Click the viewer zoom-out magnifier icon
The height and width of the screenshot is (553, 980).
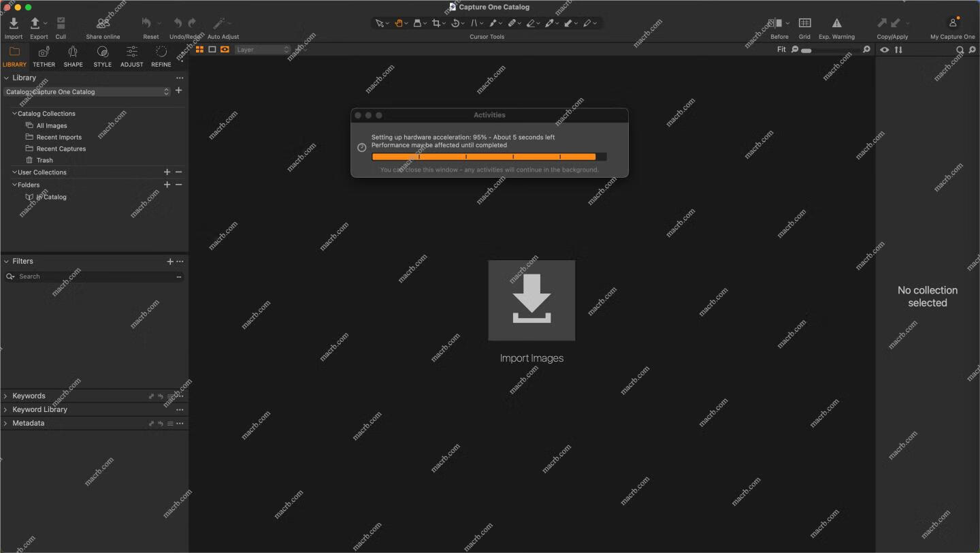coord(794,50)
